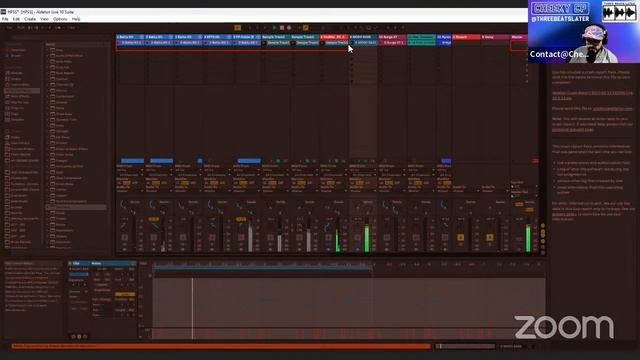Open the View menu
Image resolution: width=640 pixels, height=360 pixels.
(x=44, y=19)
